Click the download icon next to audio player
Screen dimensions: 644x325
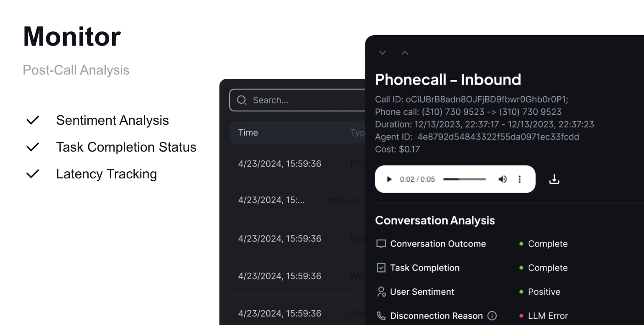click(554, 179)
